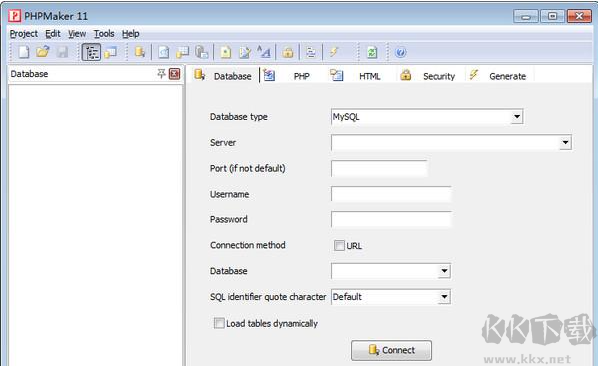The image size is (598, 366).
Task: Open help with blue question icon
Action: tap(400, 52)
